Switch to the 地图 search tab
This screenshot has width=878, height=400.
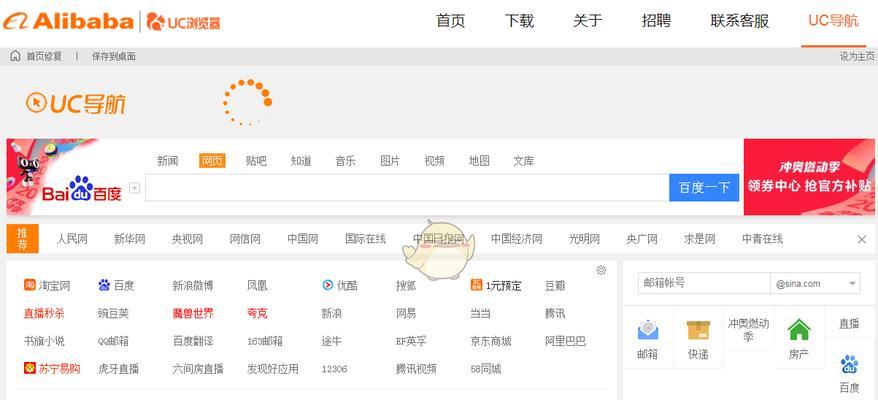[x=479, y=161]
